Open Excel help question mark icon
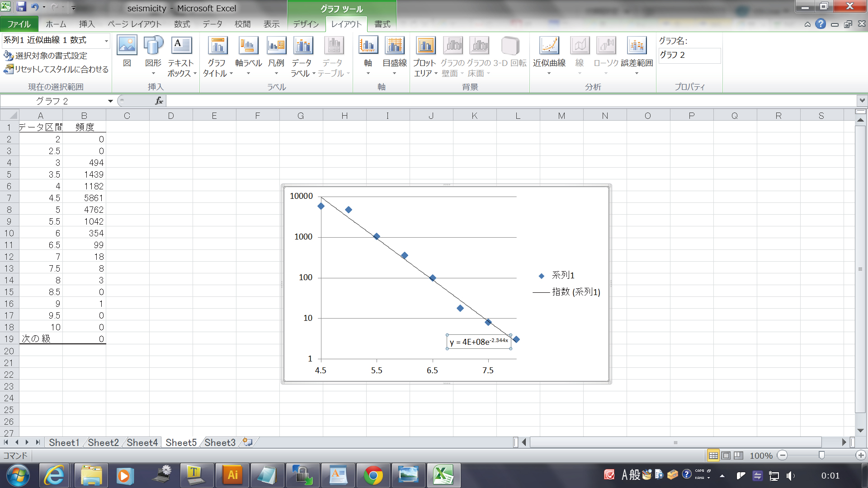Viewport: 868px width, 488px height. [821, 24]
